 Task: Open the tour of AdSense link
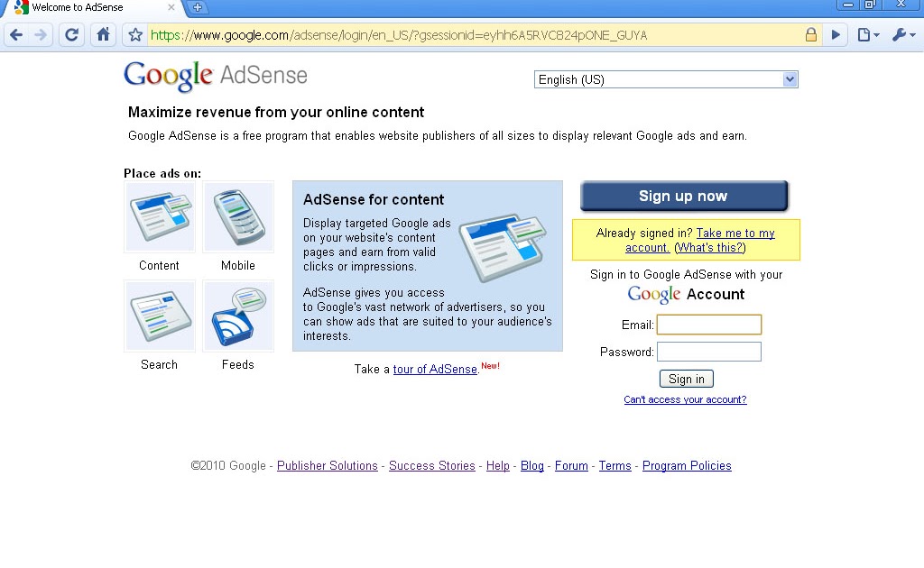(x=435, y=369)
